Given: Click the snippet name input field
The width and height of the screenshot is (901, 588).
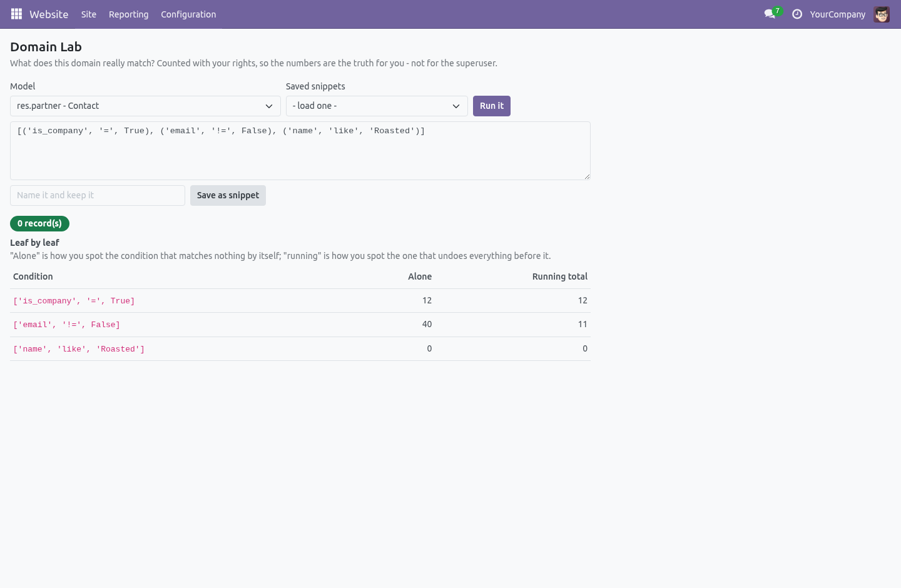Looking at the screenshot, I should pos(98,195).
